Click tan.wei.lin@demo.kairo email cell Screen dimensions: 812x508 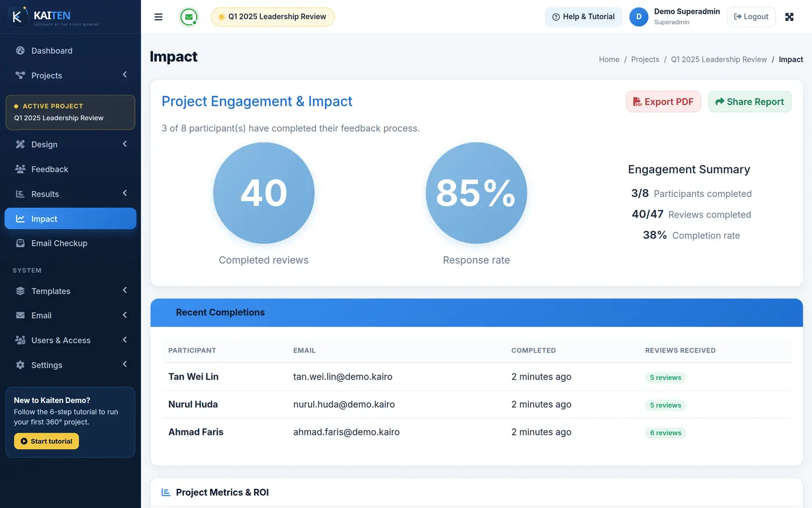coord(343,377)
